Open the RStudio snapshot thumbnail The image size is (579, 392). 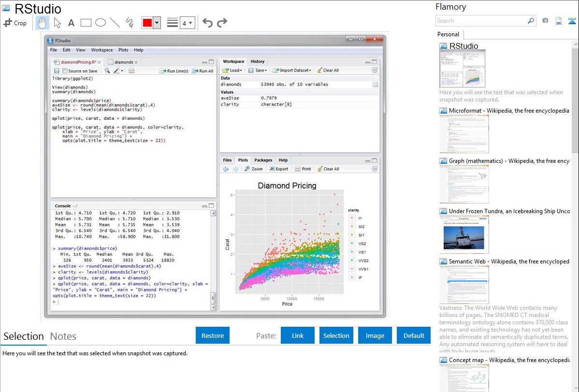tap(463, 69)
